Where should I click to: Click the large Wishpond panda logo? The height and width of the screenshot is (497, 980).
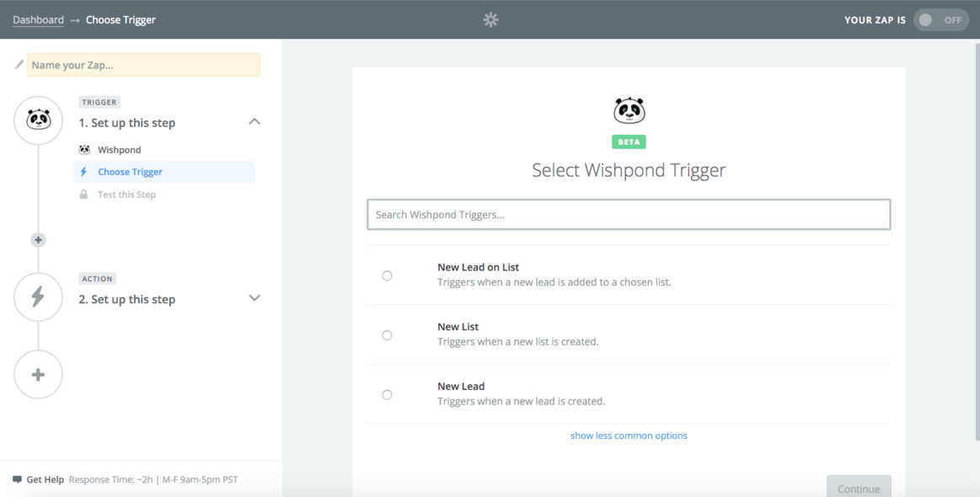pos(629,111)
